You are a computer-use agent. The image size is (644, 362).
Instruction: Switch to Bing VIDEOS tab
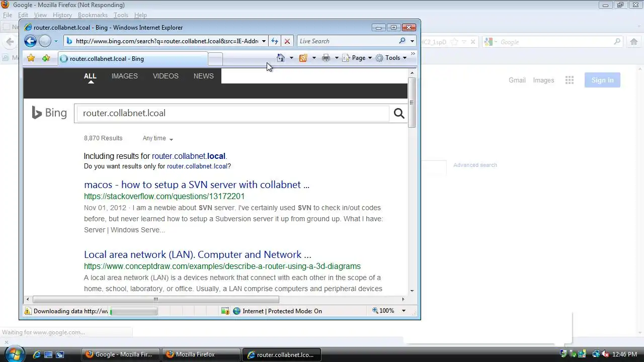pos(166,76)
